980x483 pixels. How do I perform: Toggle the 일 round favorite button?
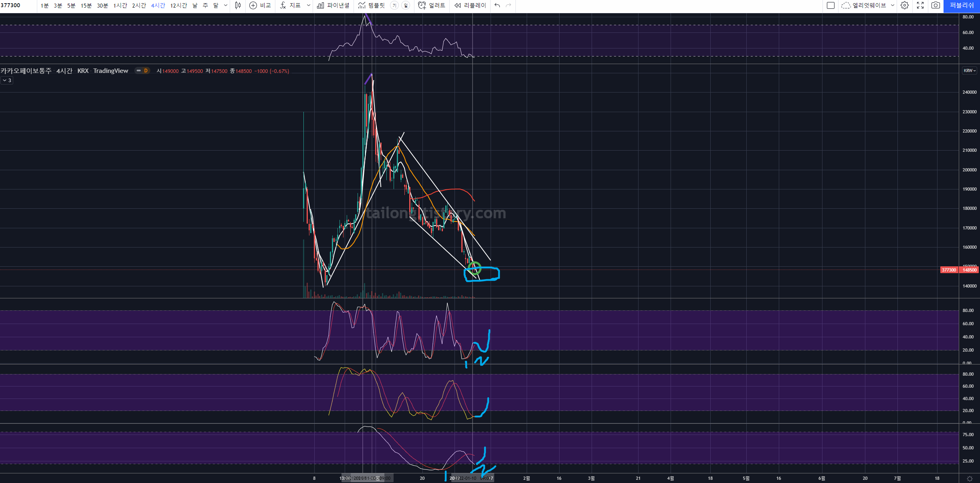click(x=406, y=5)
